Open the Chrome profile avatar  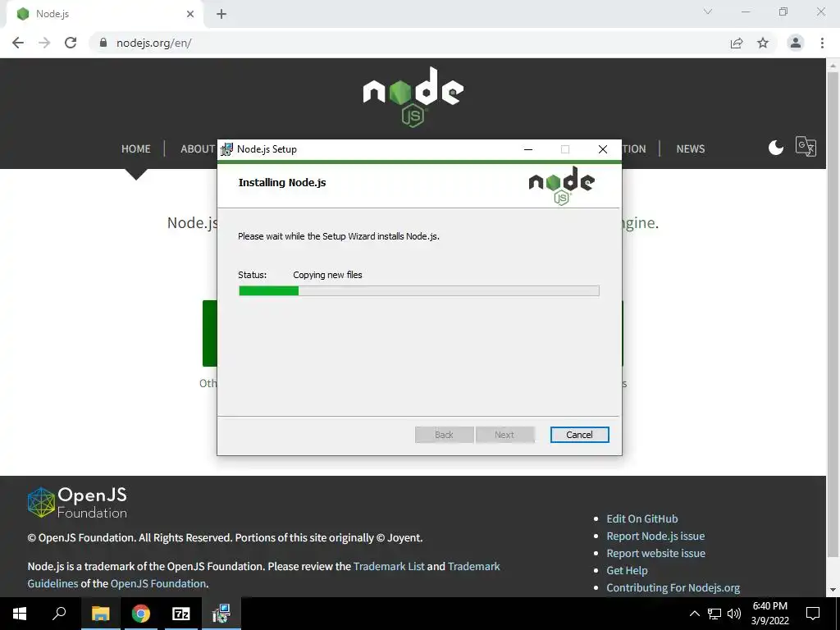[x=796, y=43]
